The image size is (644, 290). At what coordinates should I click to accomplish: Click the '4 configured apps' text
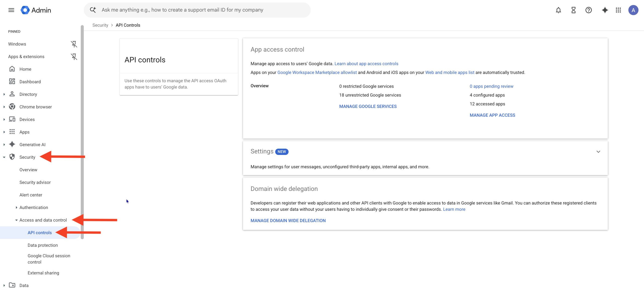pos(487,95)
